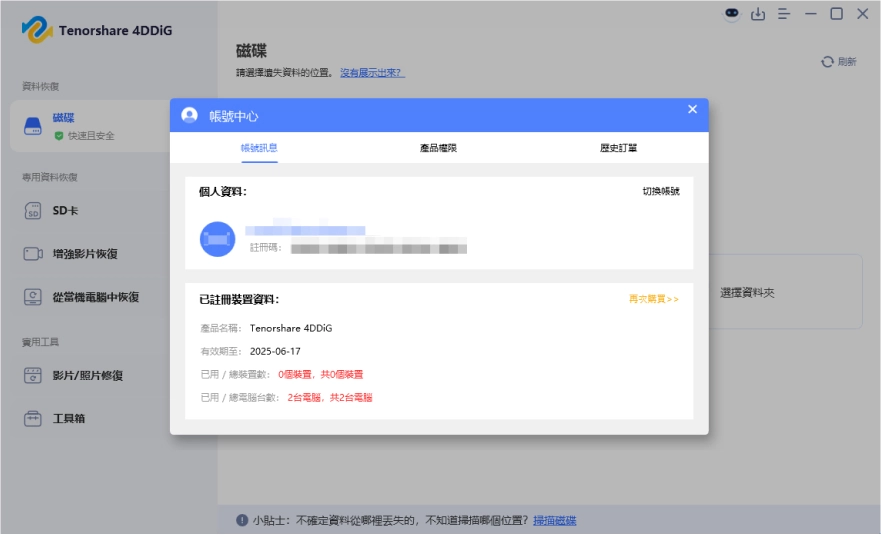Click the disk drive icon in sidebar
This screenshot has width=881, height=535.
click(x=33, y=126)
